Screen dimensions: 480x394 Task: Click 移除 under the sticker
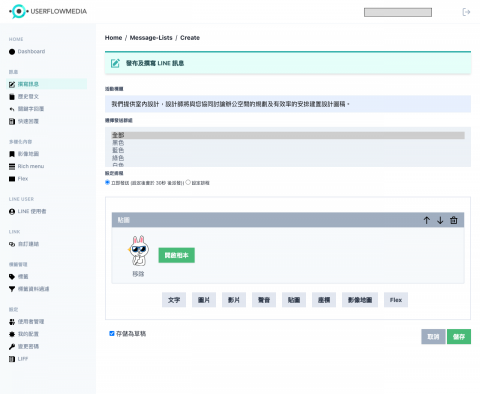coord(138,274)
